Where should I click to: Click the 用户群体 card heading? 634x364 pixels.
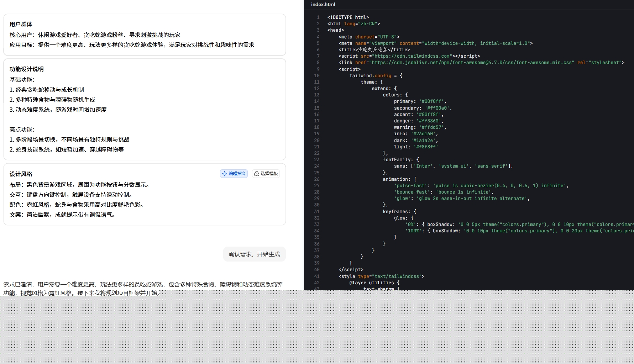pyautogui.click(x=21, y=24)
